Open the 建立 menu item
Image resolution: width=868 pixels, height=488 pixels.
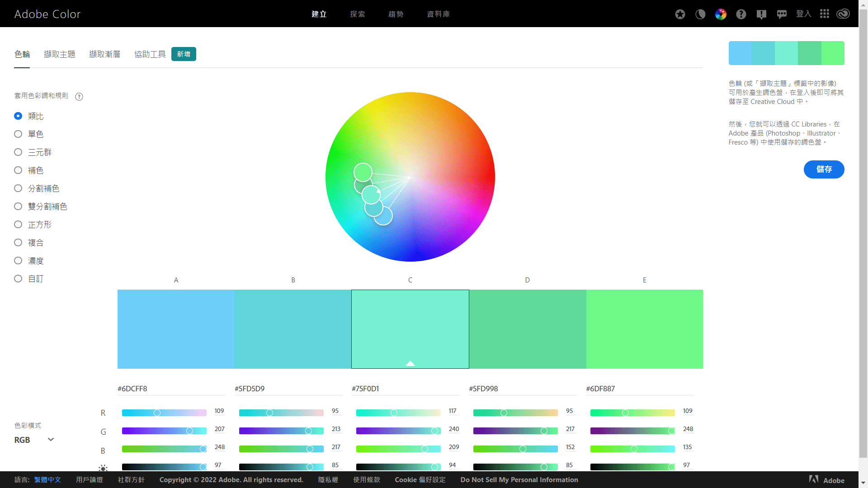(x=319, y=14)
